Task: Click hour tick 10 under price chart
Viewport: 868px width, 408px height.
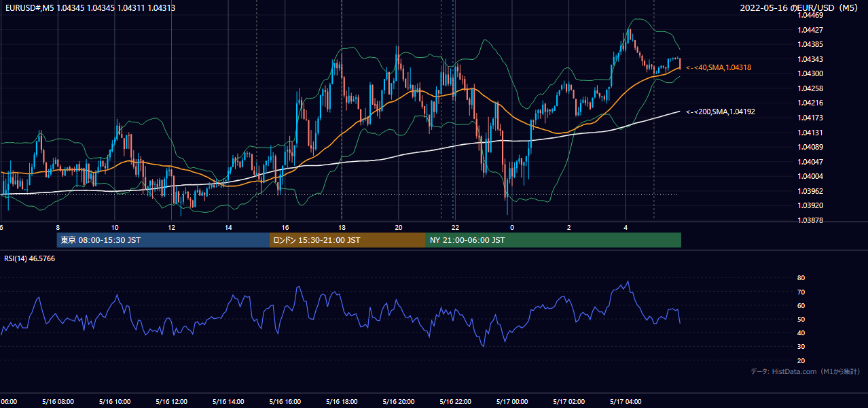Action: tap(115, 227)
